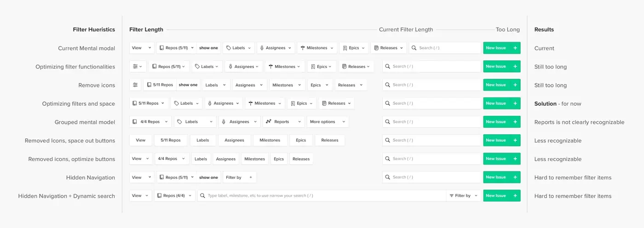Click New Issue button in Hidden Navigation row

point(502,177)
